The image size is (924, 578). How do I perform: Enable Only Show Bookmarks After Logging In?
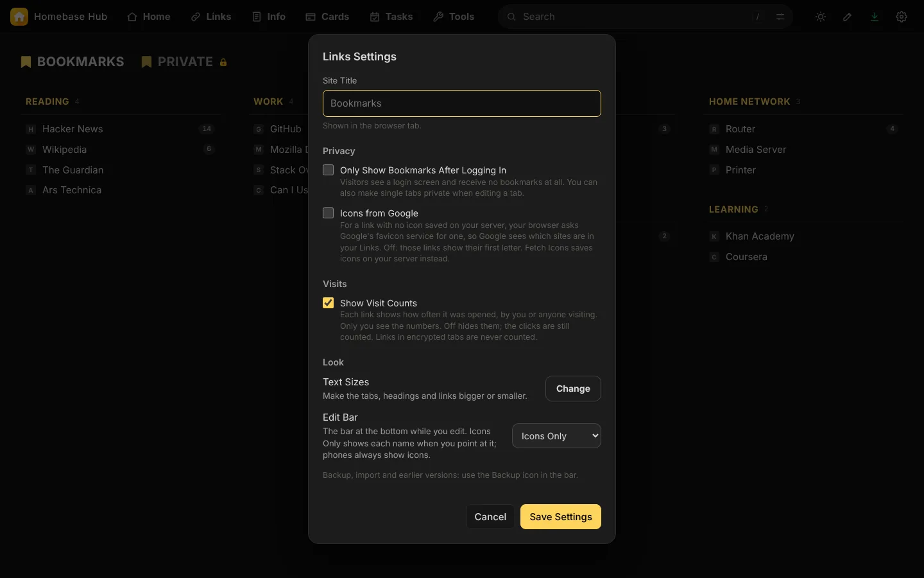click(329, 170)
